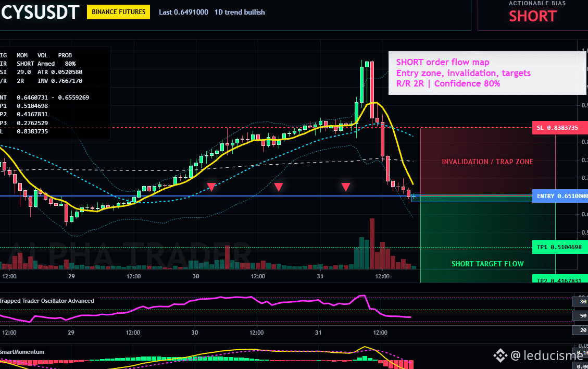Click the tall green candle at the price peak
This screenshot has width=588, height=369.
click(x=362, y=84)
